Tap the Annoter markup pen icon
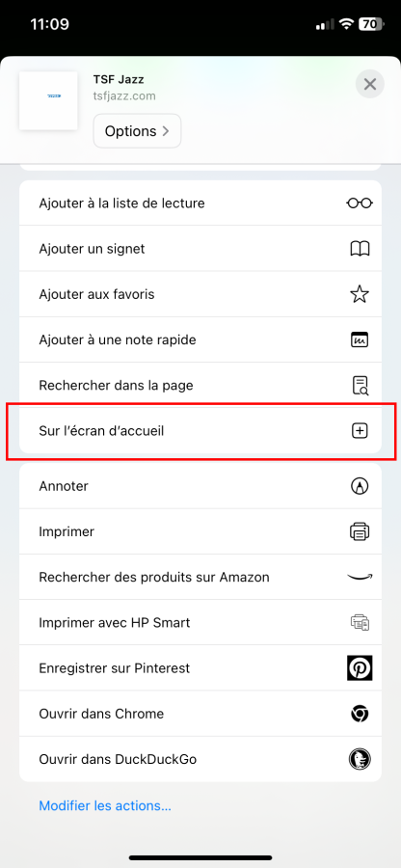 pos(360,486)
